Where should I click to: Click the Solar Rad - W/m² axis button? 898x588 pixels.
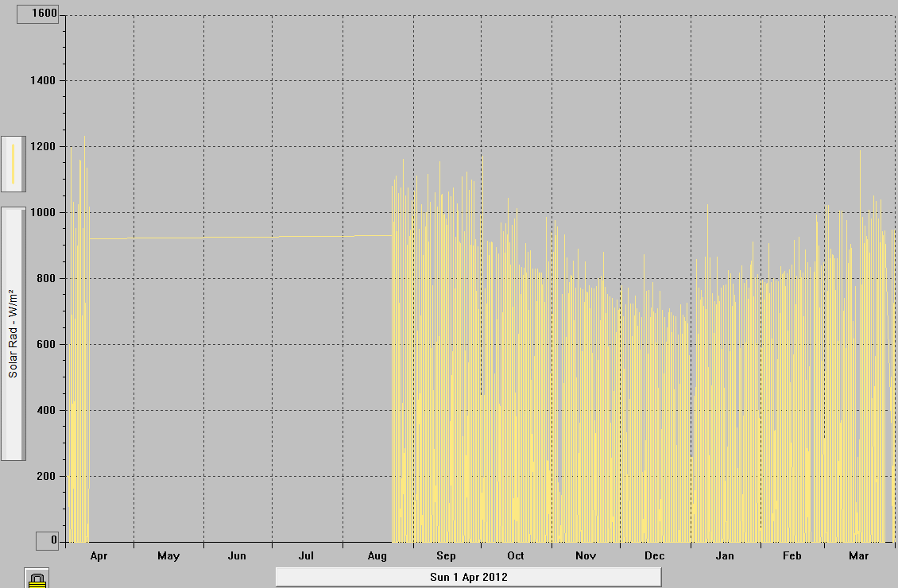pos(14,334)
